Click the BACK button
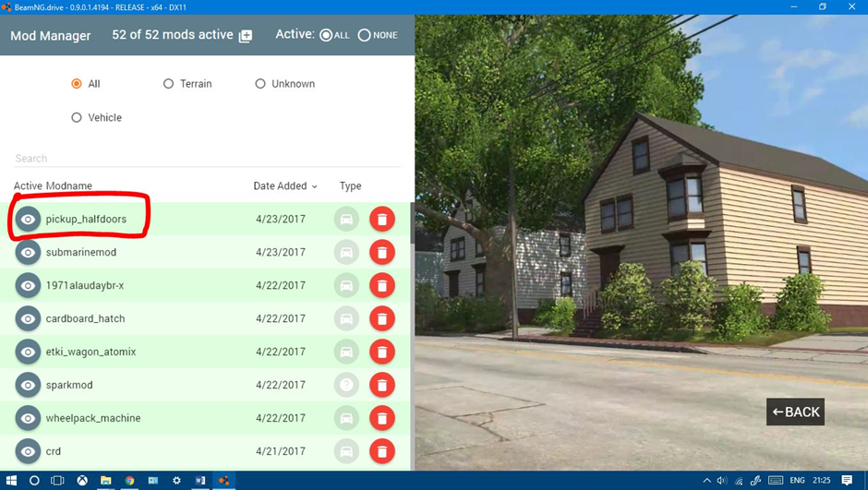The height and width of the screenshot is (490, 868). coord(795,412)
